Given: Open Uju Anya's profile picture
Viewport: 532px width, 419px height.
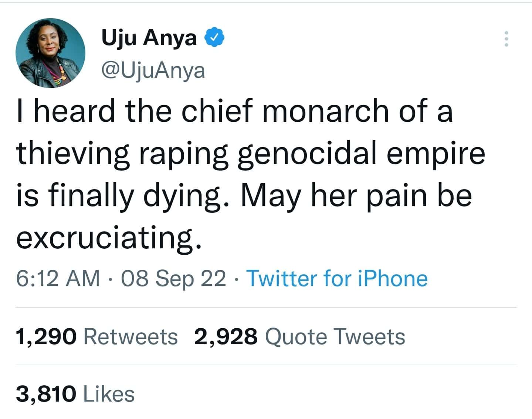Looking at the screenshot, I should click(x=50, y=53).
